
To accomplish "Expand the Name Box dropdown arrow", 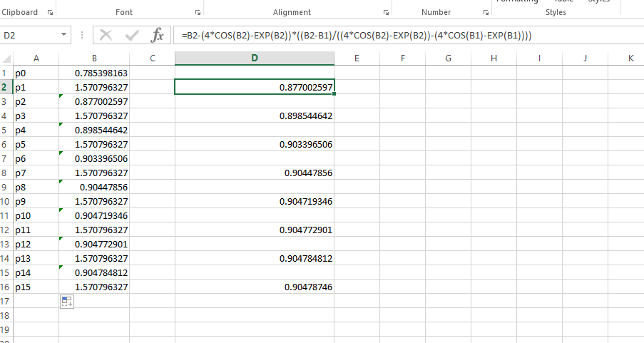I will (65, 35).
